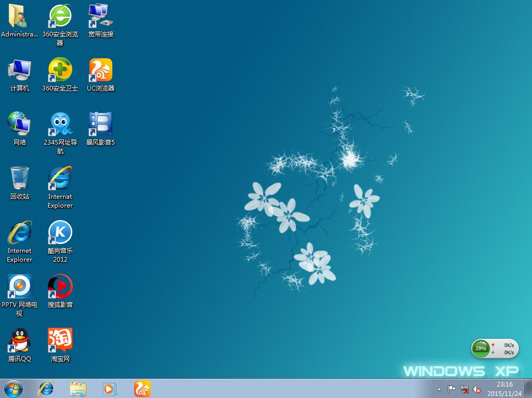Viewport: 532px width, 398px height.
Task: Show hidden tray icons arrow
Action: [439, 389]
